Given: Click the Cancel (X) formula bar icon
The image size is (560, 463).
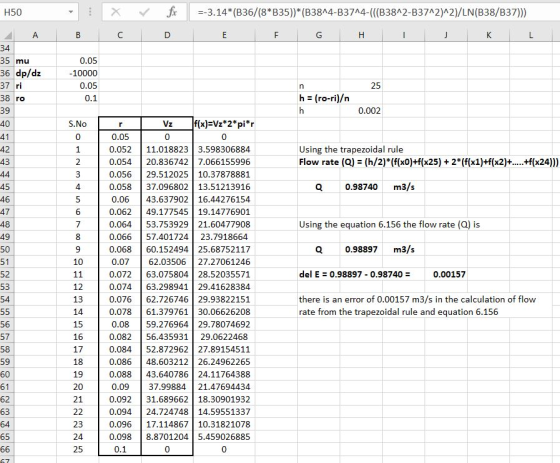Looking at the screenshot, I should (x=116, y=12).
